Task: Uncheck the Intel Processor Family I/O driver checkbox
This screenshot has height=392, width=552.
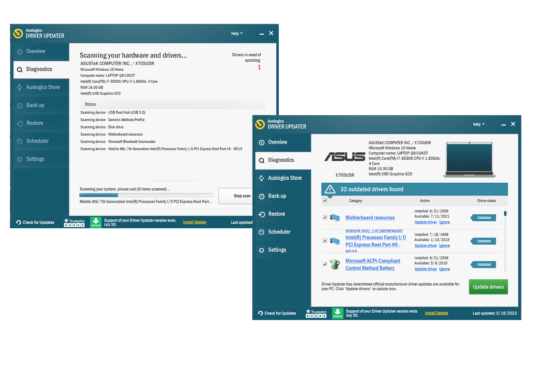Action: (325, 241)
